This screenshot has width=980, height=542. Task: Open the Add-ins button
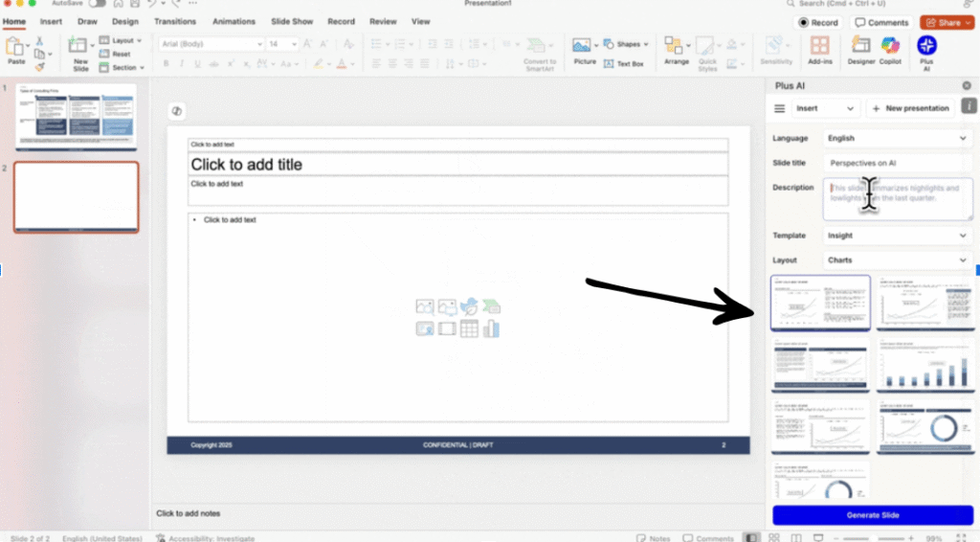coord(819,50)
